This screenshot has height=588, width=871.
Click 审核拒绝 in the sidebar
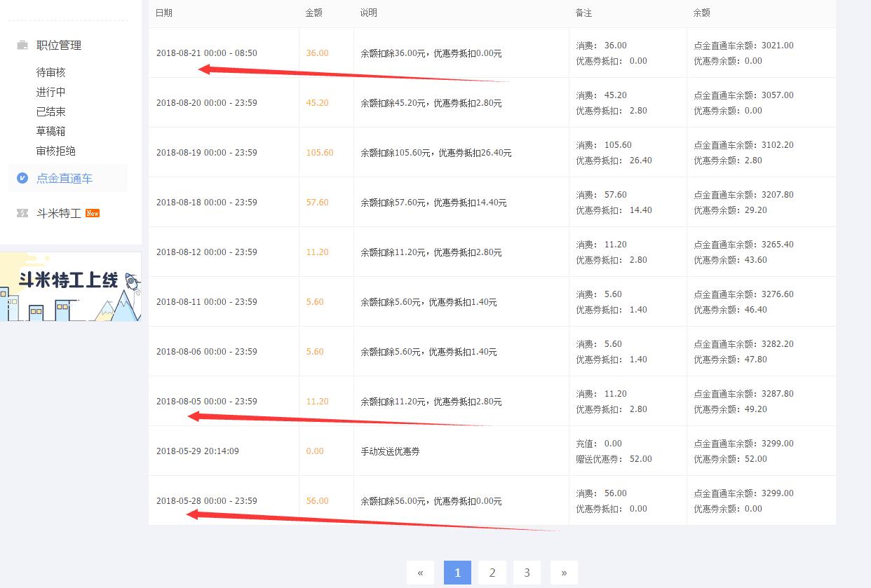tap(55, 151)
